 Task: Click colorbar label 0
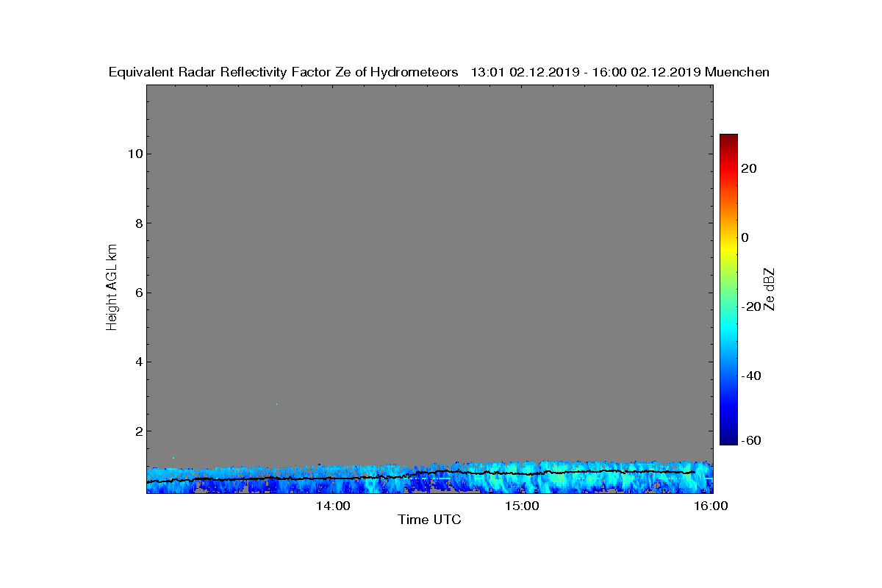[x=745, y=237]
